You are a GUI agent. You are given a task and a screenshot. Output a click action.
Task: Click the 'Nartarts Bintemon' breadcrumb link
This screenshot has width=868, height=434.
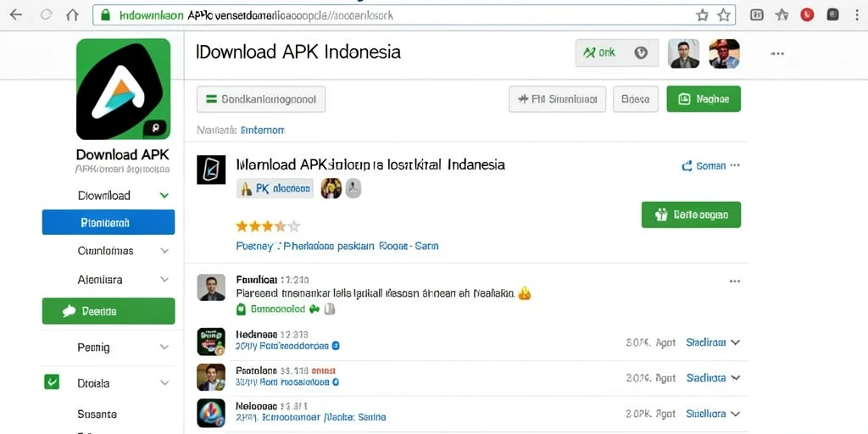(x=241, y=131)
